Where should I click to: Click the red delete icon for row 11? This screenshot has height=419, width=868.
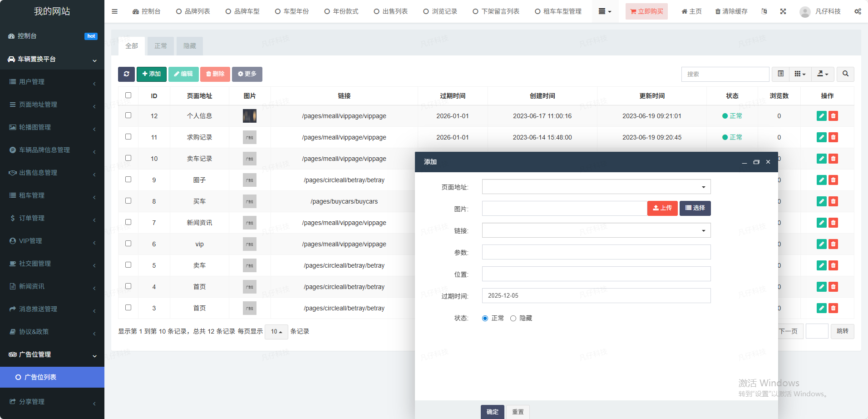(833, 137)
